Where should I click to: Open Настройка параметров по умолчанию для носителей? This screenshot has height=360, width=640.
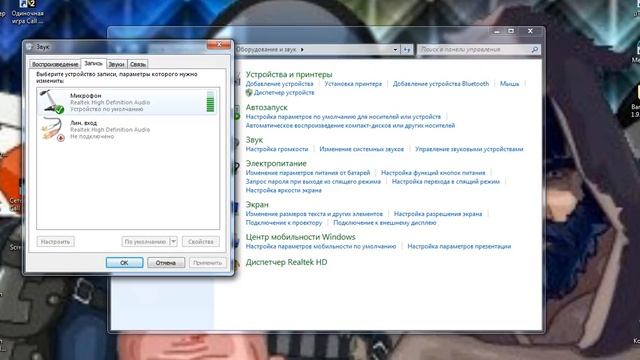click(343, 117)
